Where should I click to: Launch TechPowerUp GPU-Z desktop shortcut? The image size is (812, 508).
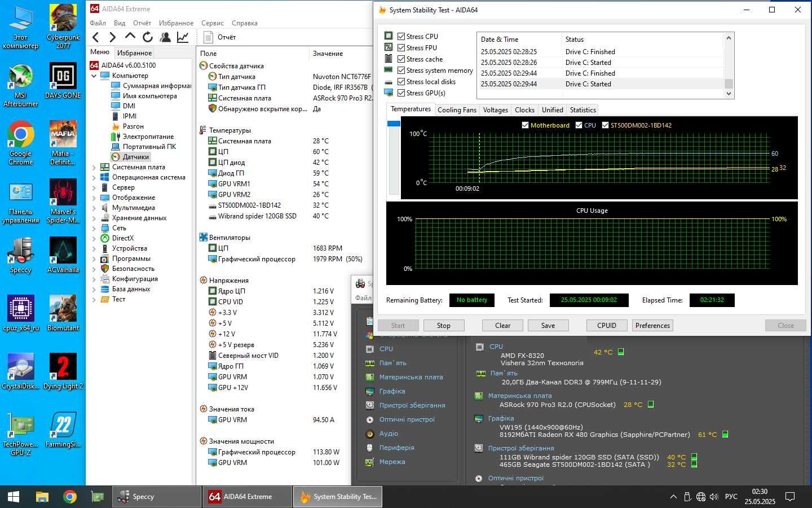point(21,434)
